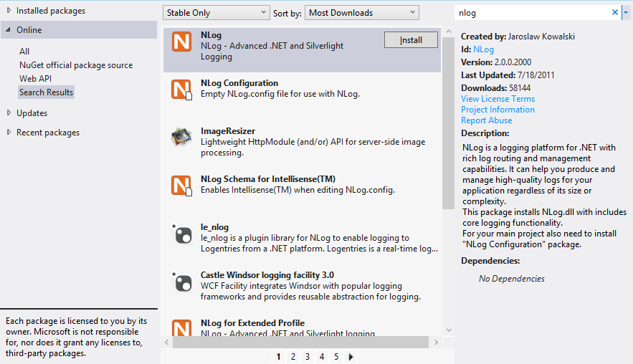Open Project Information link
This screenshot has width=633, height=364.
pyautogui.click(x=498, y=110)
